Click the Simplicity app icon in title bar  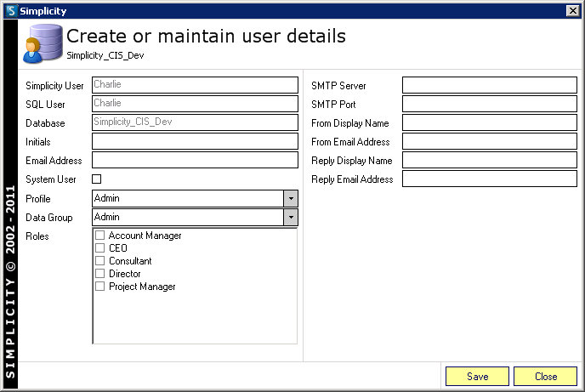click(x=12, y=11)
